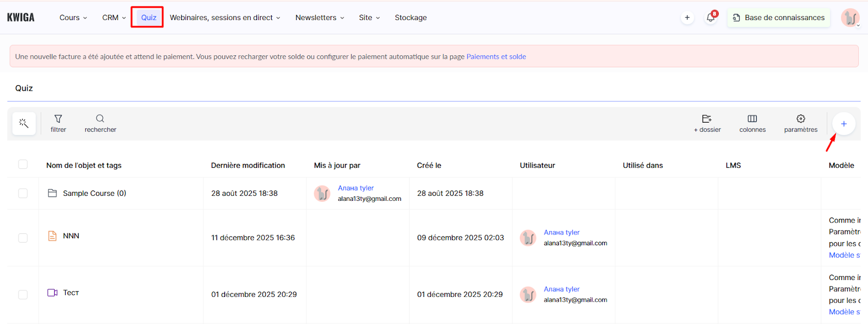Screen dimensions: 868x324
Task: Expand Webinaires, sessions en direct menu
Action: [x=225, y=18]
